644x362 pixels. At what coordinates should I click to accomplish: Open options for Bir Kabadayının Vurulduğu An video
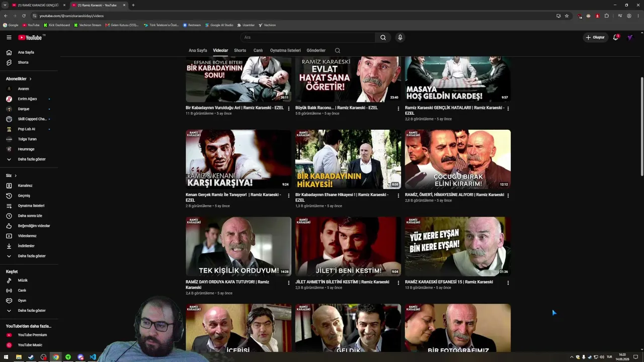click(289, 109)
